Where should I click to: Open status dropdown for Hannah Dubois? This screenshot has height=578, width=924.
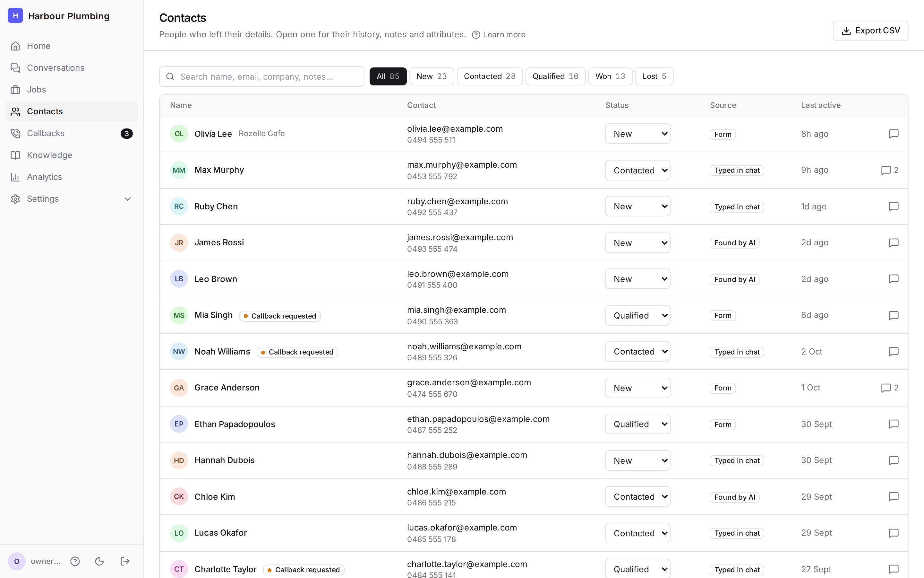(x=637, y=461)
